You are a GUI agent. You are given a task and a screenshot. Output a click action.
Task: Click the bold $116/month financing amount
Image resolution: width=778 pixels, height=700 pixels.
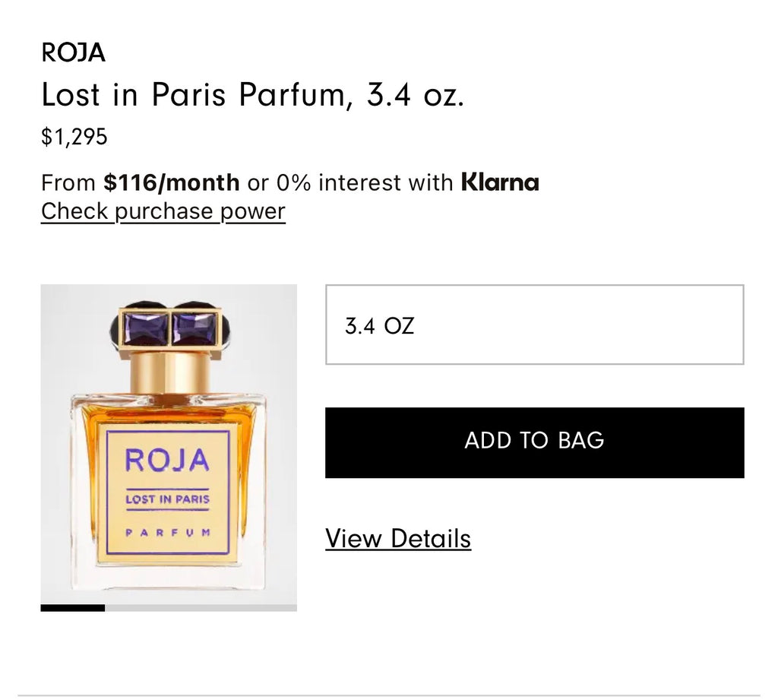tap(171, 182)
